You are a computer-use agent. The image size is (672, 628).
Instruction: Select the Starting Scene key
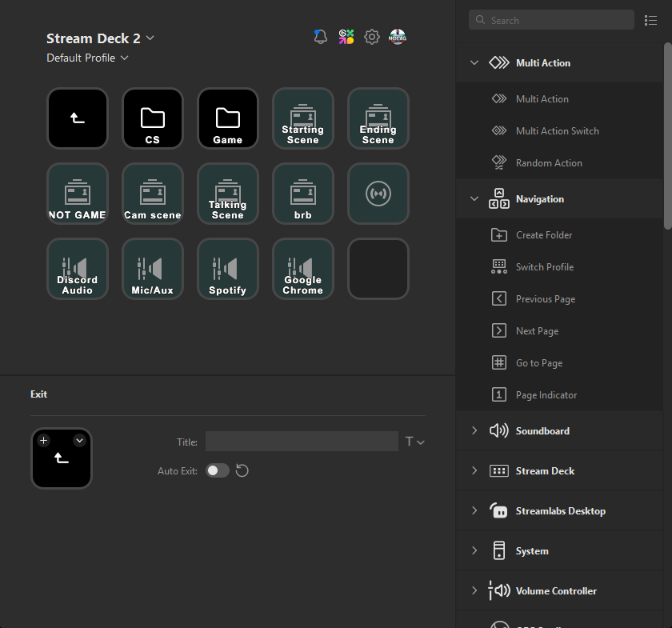tap(302, 118)
